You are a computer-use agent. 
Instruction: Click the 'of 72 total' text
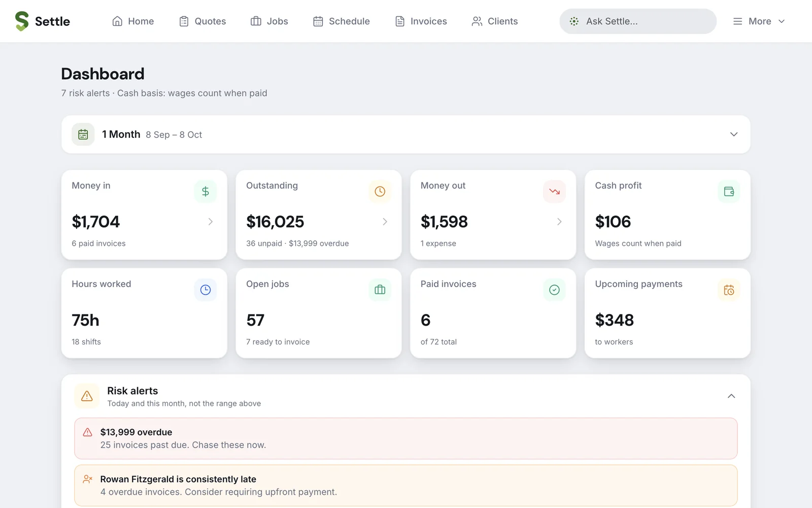pos(438,342)
